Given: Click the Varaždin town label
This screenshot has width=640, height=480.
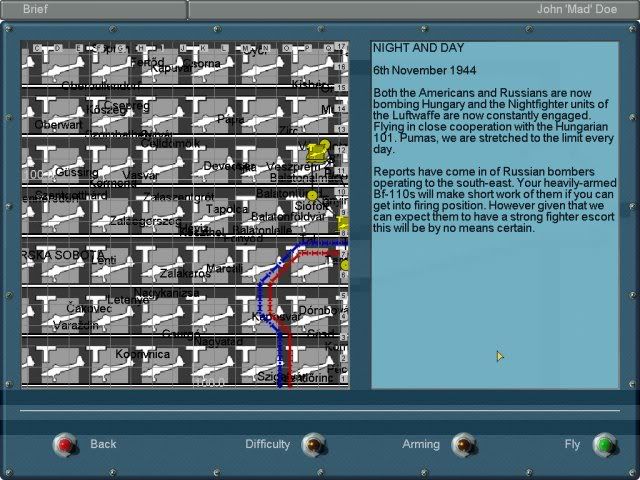Looking at the screenshot, I should 76,325.
